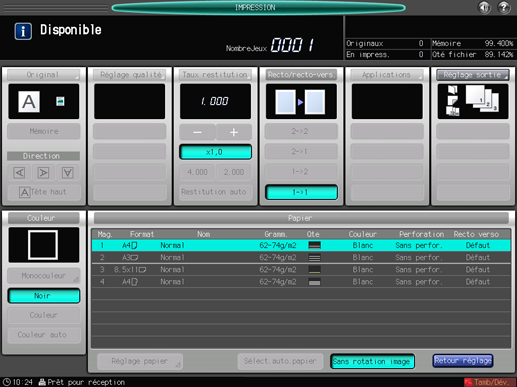Select the Tête haut orientation button
The height and width of the screenshot is (387, 517).
coord(44,192)
